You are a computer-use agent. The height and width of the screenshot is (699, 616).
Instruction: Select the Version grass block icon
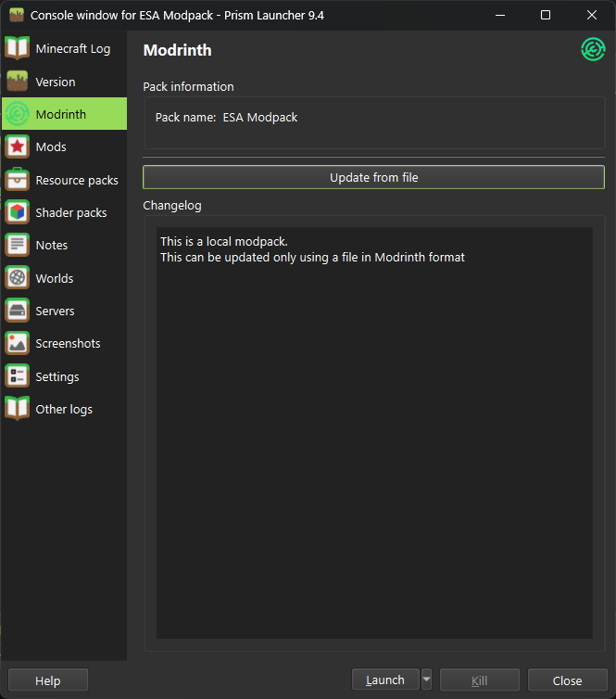pos(18,82)
